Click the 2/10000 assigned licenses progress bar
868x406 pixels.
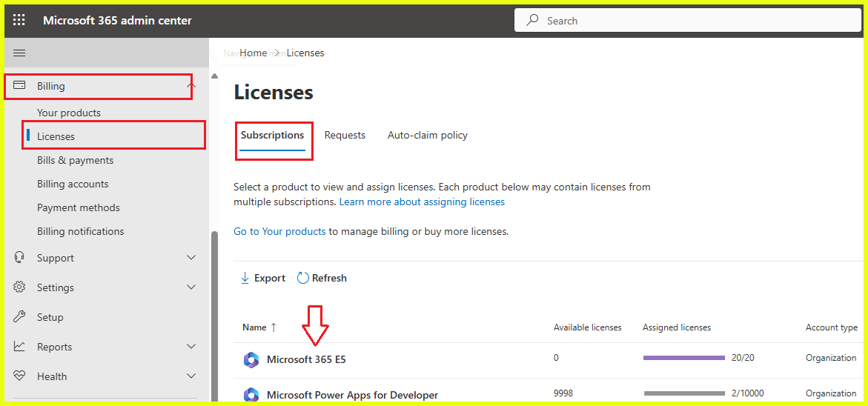tap(684, 394)
